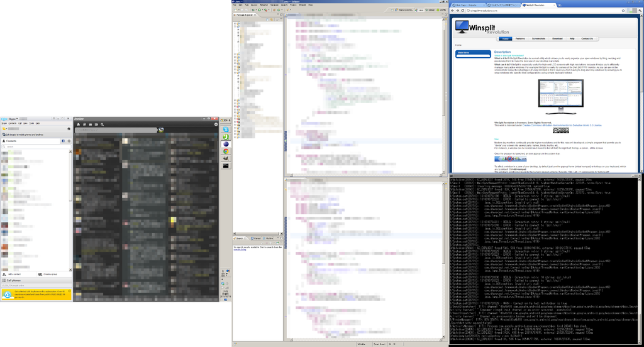Click the Chrome icon in taskbar

(226, 151)
